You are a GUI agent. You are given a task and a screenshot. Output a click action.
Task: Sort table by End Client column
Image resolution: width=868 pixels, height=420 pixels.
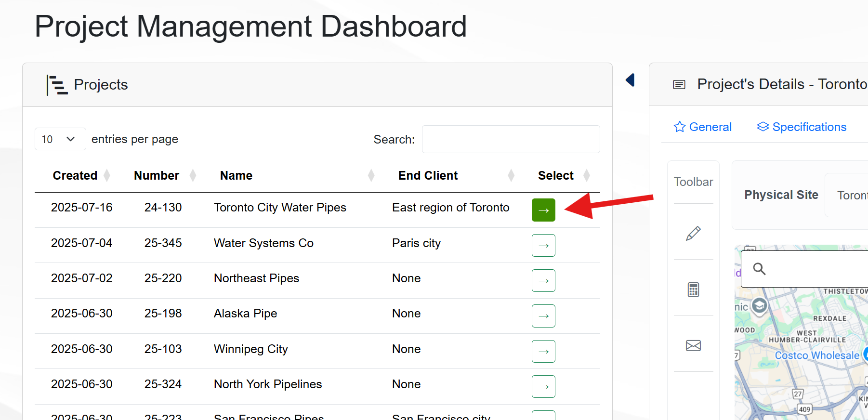coord(428,176)
